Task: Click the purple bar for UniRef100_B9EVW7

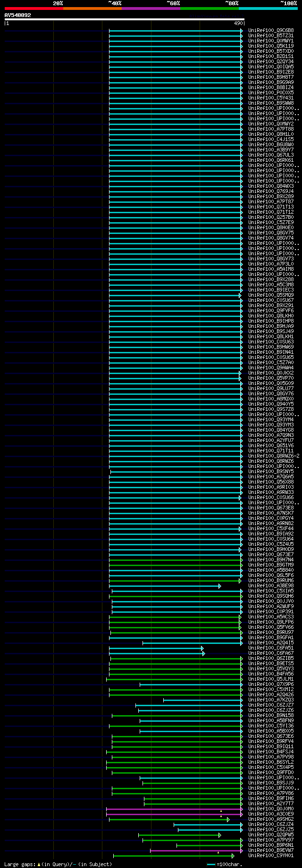Action: pos(196,851)
